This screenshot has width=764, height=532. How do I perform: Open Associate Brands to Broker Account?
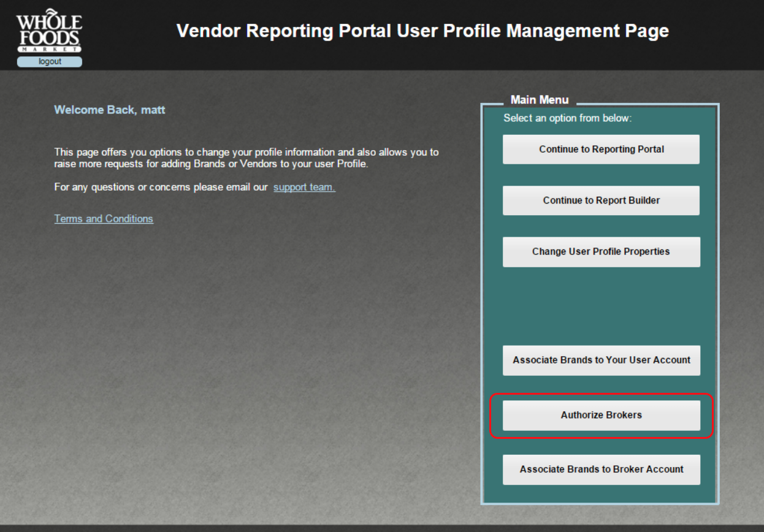pyautogui.click(x=601, y=469)
